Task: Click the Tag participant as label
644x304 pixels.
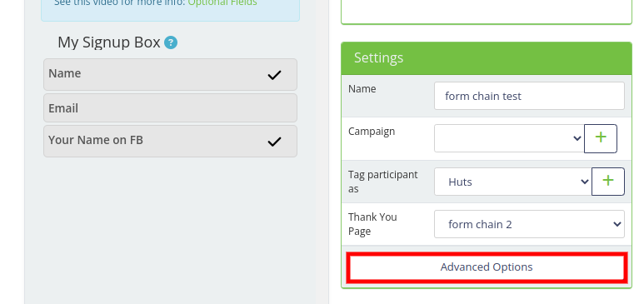Action: (x=382, y=182)
